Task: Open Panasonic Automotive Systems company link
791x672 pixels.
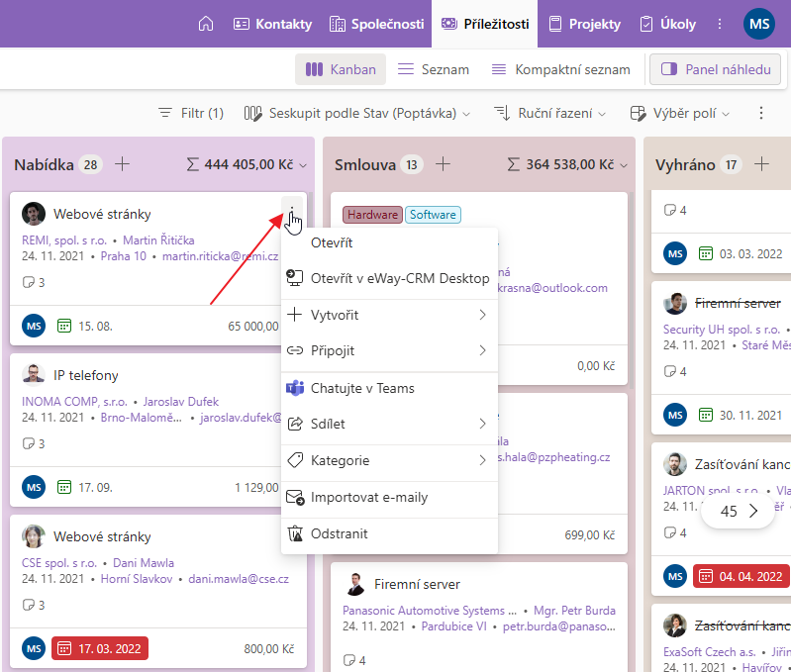Action: click(x=430, y=611)
